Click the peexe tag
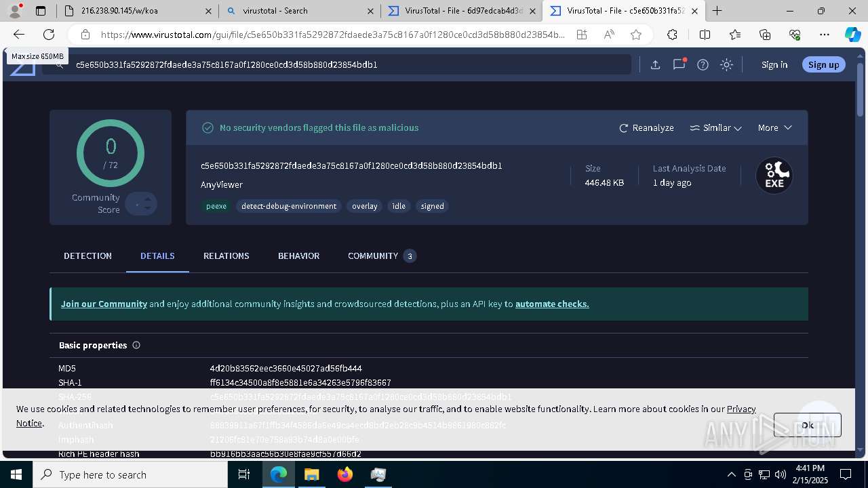Screen dimensions: 868x488 (216, 206)
